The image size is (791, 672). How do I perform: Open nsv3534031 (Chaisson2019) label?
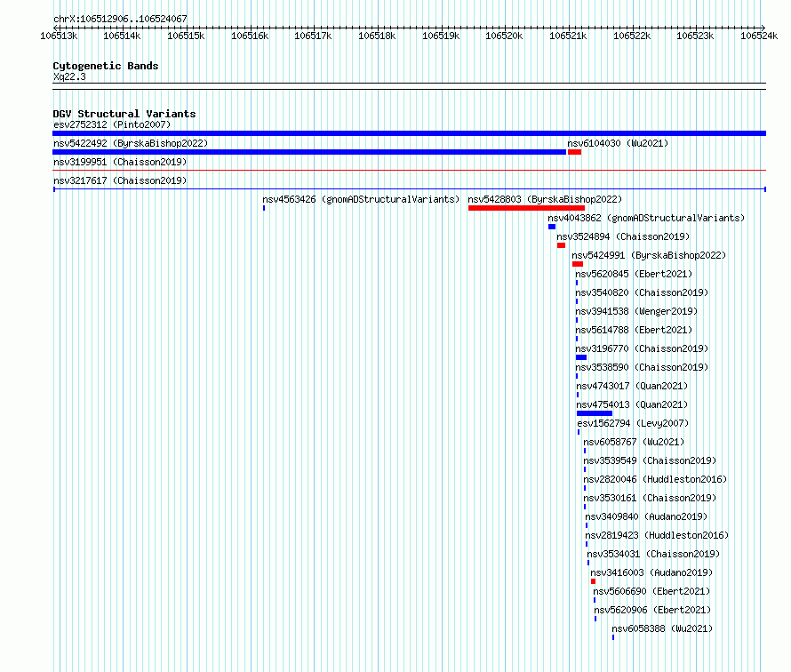[654, 554]
